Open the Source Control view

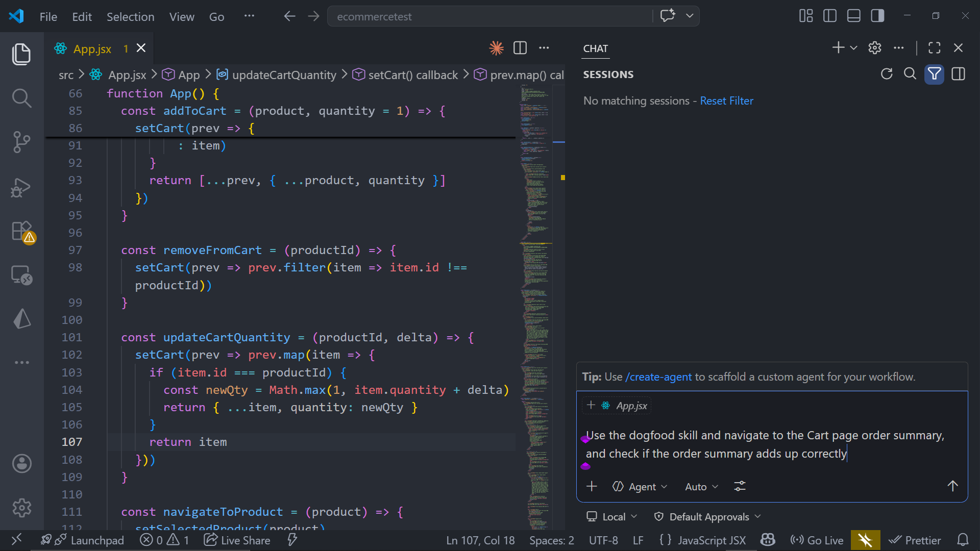pyautogui.click(x=21, y=142)
